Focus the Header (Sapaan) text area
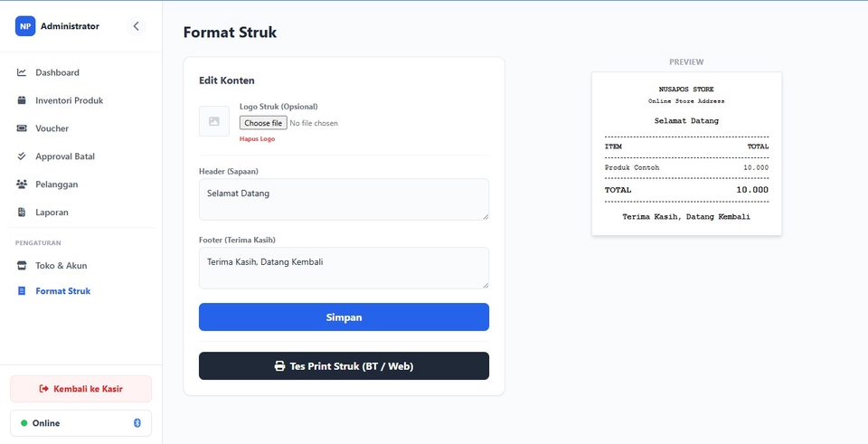Viewport: 868px width, 444px height. coord(344,199)
